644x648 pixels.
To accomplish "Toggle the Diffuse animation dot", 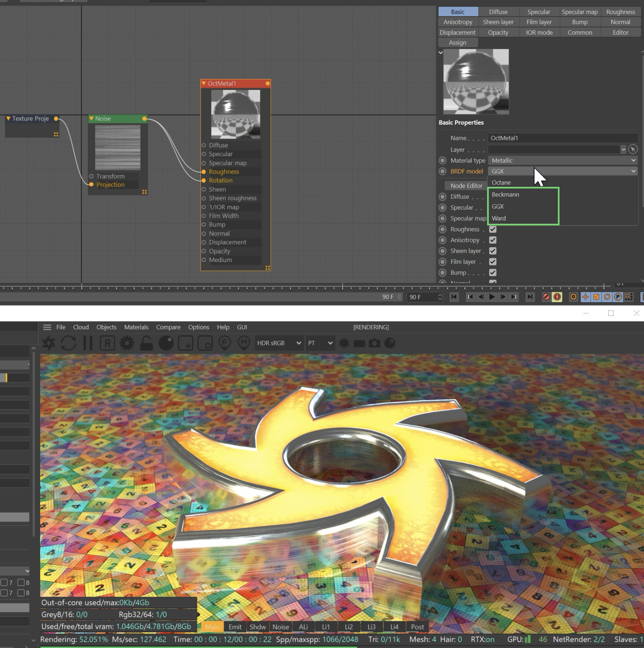I will pos(442,197).
